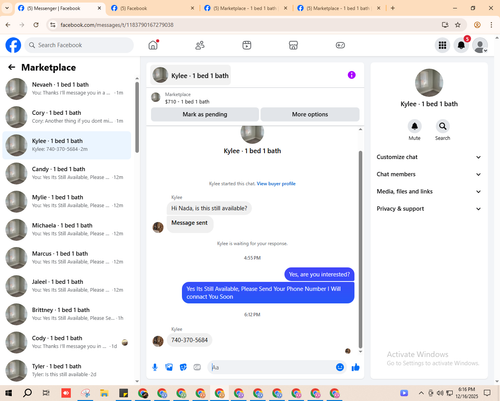Expand the Customize chat section
Screen dimensions: 500x401
tap(429, 157)
